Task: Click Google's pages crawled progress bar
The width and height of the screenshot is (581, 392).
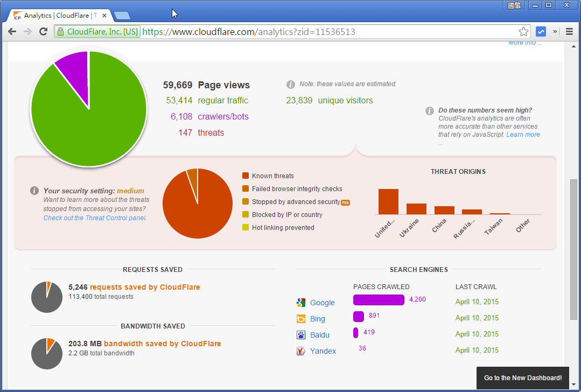Action: click(378, 299)
